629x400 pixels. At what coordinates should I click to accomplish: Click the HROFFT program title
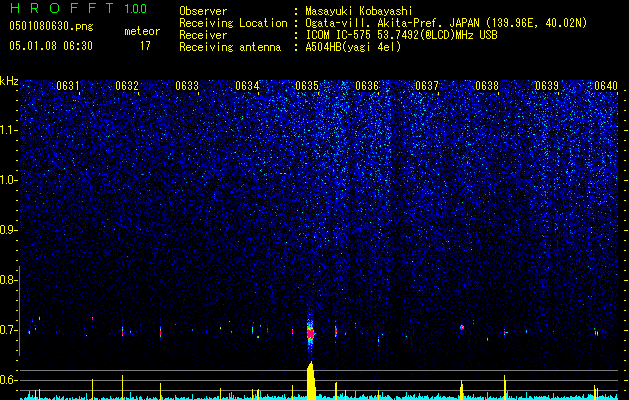(62, 8)
